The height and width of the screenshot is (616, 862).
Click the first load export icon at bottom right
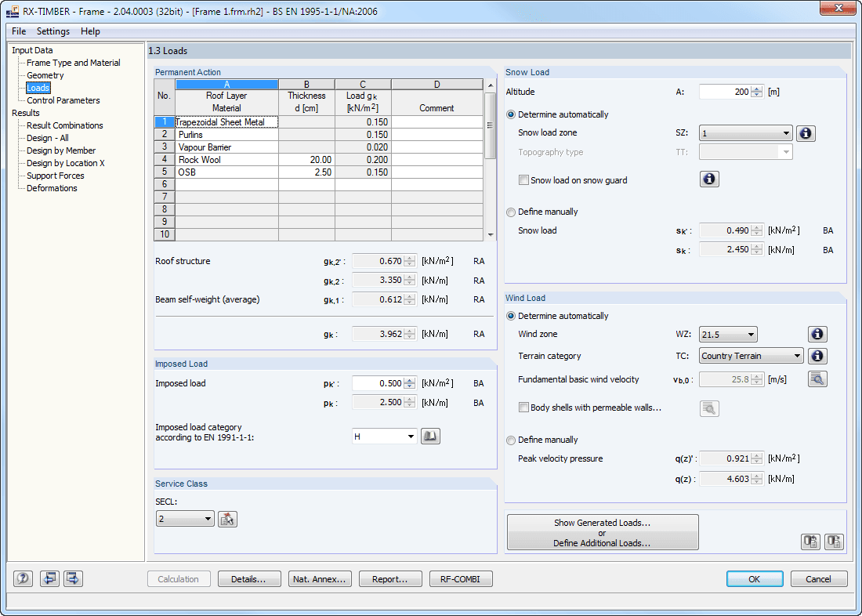(x=811, y=542)
